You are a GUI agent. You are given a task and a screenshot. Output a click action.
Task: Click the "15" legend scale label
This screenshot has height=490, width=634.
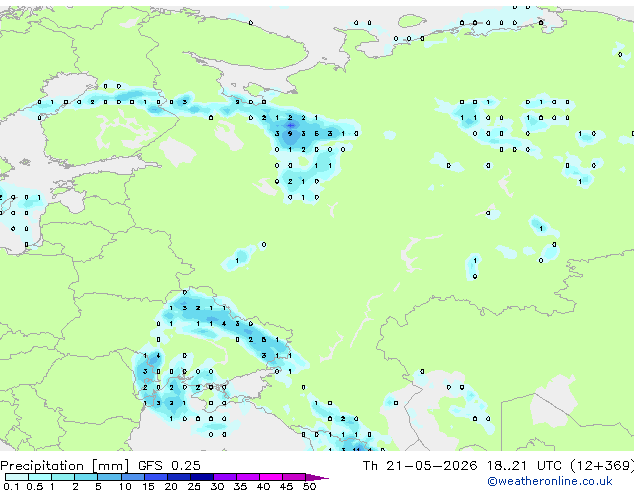[148, 486]
